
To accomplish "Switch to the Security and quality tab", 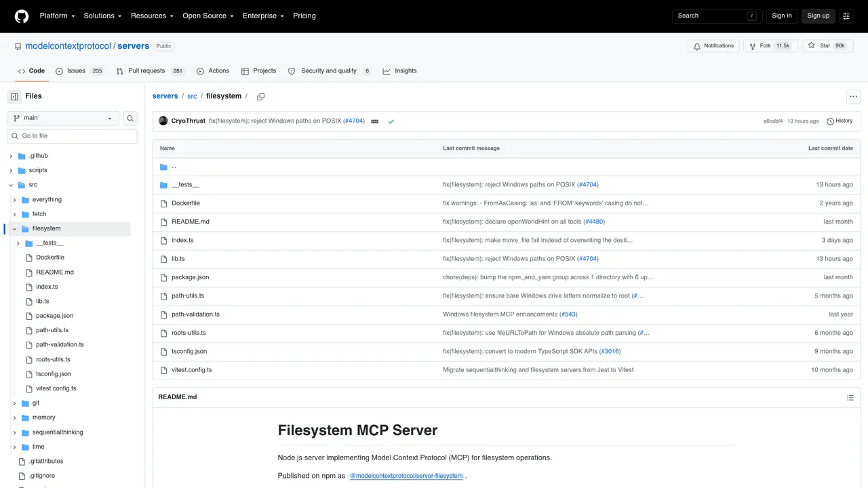I will tap(330, 70).
